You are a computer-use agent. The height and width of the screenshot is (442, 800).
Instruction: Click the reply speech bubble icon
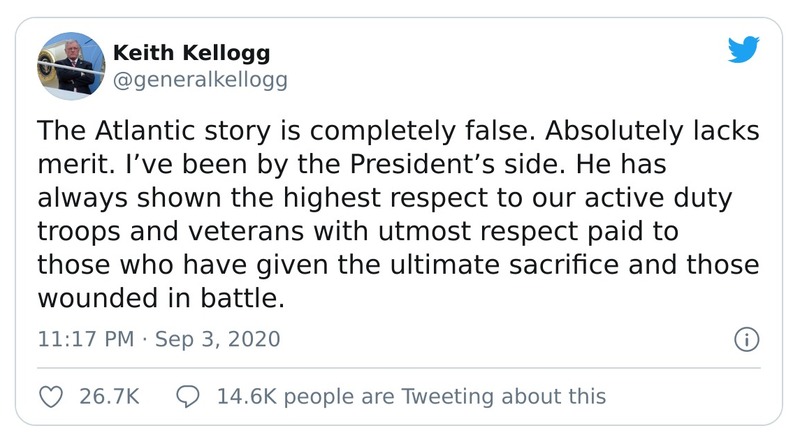[186, 396]
